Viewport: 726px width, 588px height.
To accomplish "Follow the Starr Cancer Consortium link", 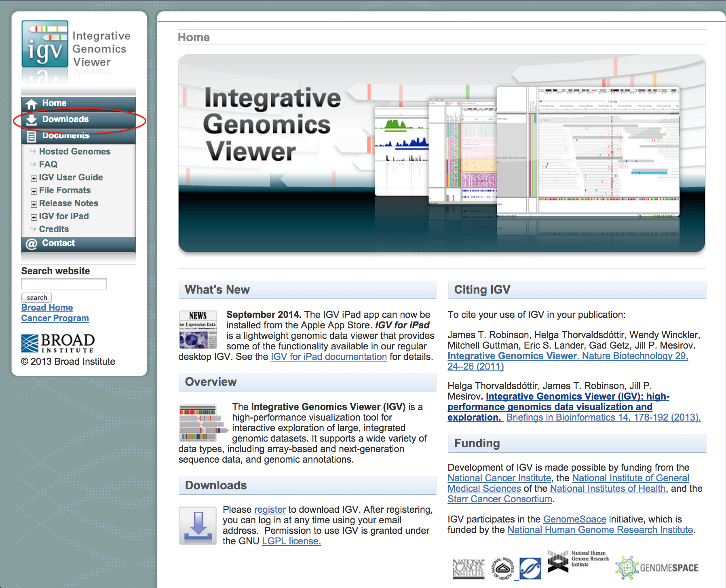I will pyautogui.click(x=500, y=499).
